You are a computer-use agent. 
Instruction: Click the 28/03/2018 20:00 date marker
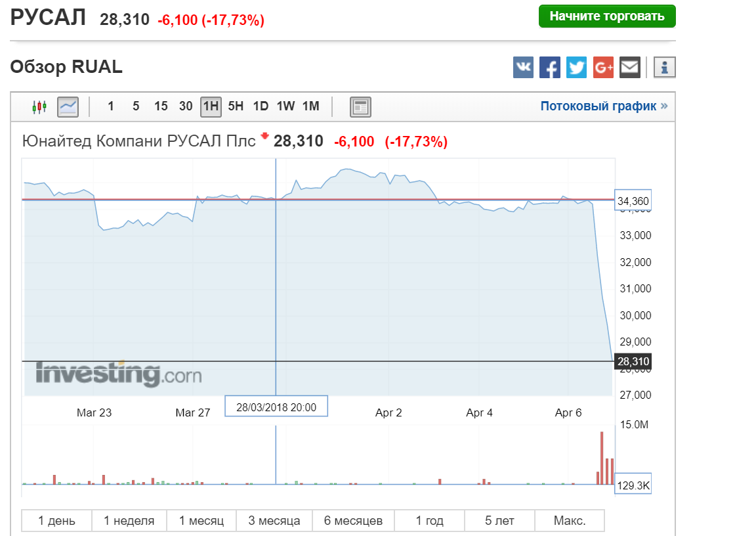tap(276, 407)
